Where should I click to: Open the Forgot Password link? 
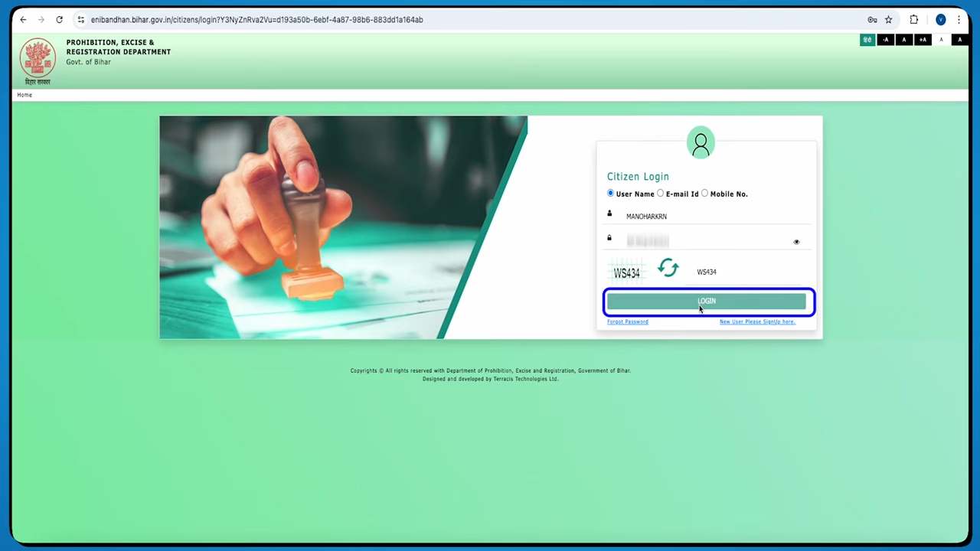[627, 322]
